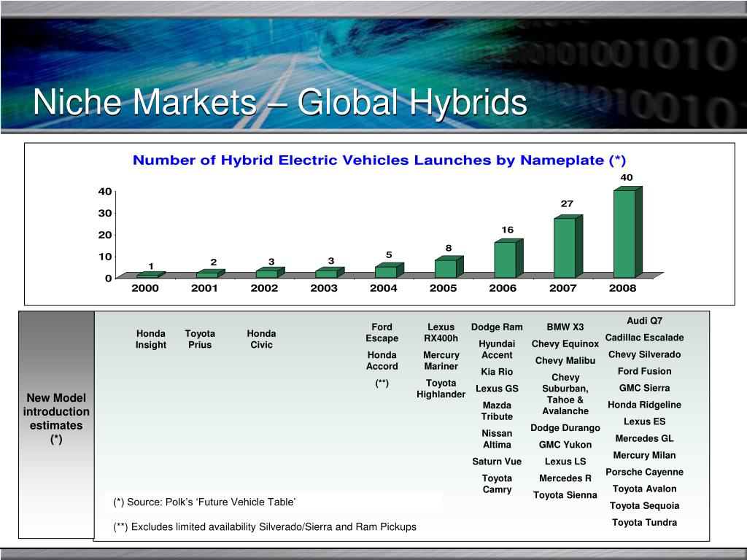Select the 2007 bar in the chart
This screenshot has width=747, height=560.
click(x=568, y=246)
